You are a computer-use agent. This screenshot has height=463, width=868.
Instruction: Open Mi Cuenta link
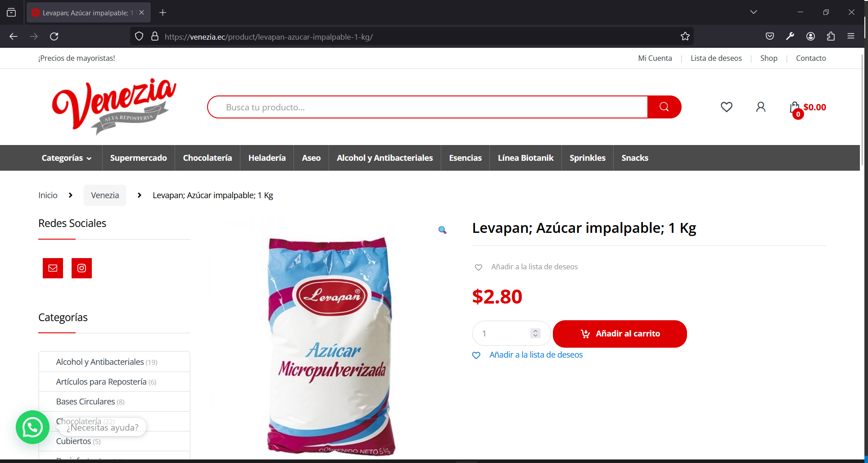click(x=655, y=58)
